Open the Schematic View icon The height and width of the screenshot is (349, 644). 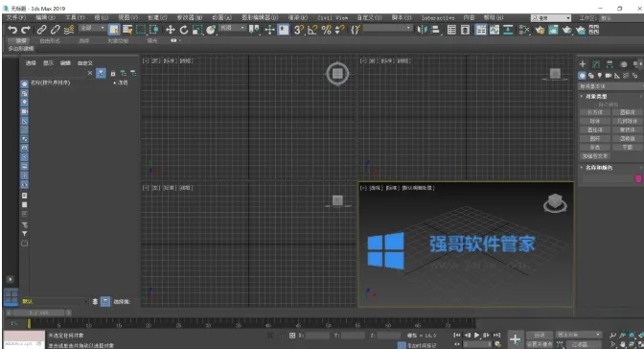508,30
